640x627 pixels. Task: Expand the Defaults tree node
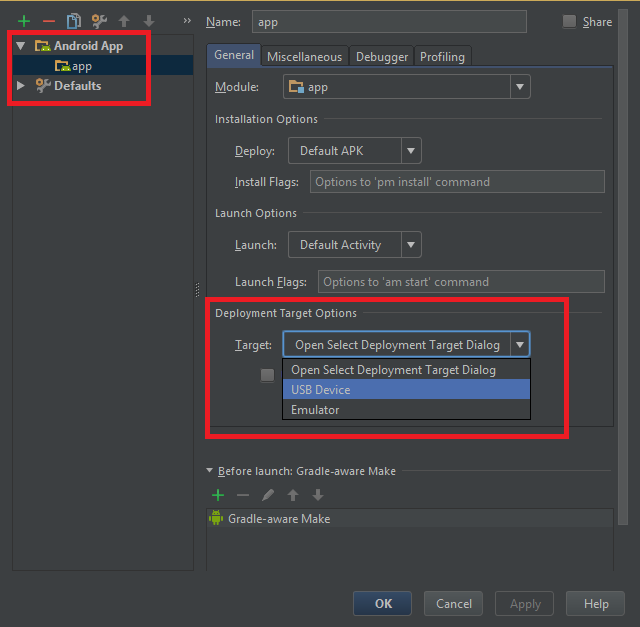click(20, 85)
